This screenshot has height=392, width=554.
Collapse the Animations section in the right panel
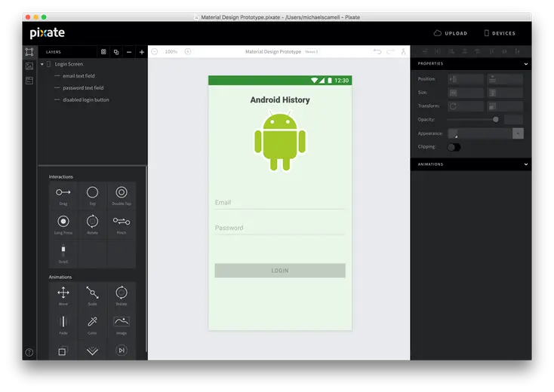click(x=526, y=164)
